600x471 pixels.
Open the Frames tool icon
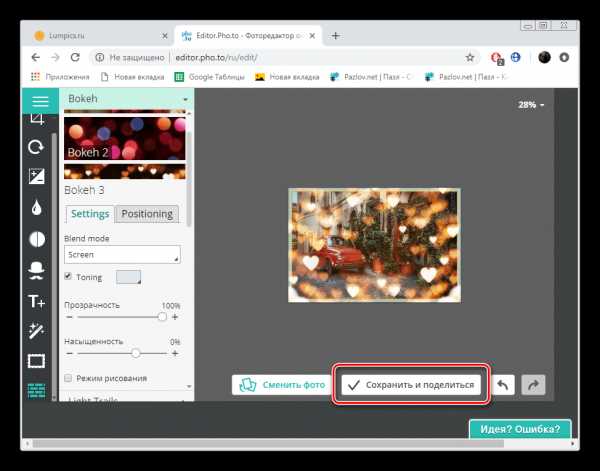(36, 361)
